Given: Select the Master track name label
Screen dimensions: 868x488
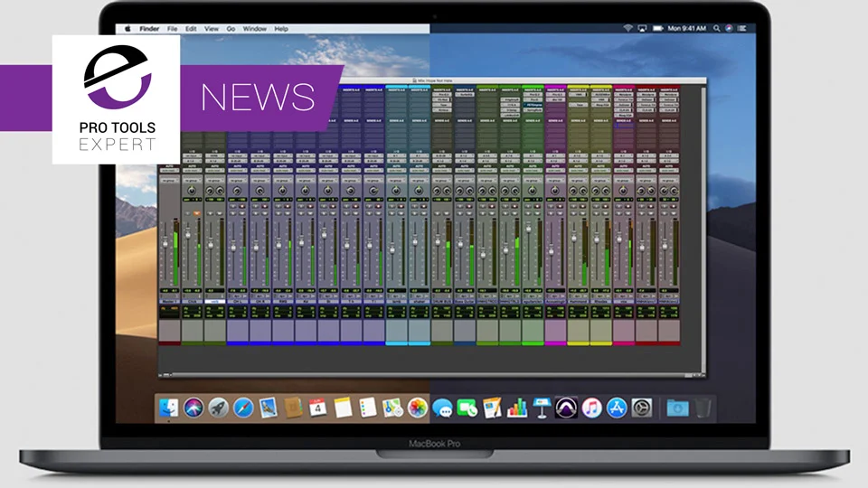Looking at the screenshot, I should [x=169, y=302].
